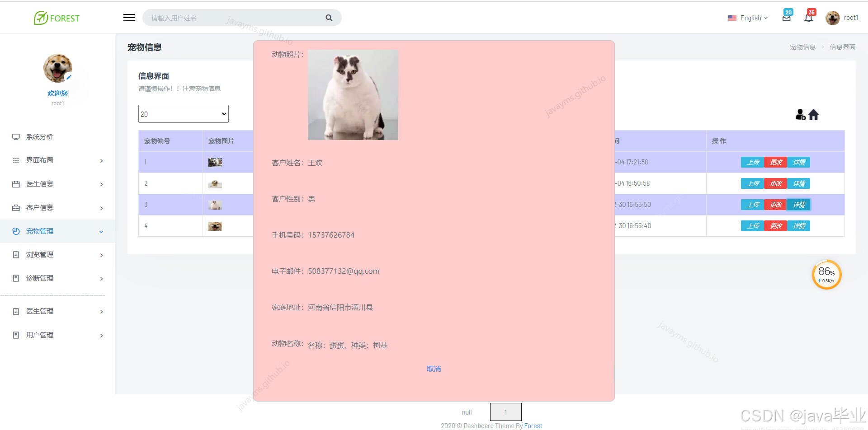
Task: Open the bell notifications showing 35 alerts
Action: tap(809, 17)
